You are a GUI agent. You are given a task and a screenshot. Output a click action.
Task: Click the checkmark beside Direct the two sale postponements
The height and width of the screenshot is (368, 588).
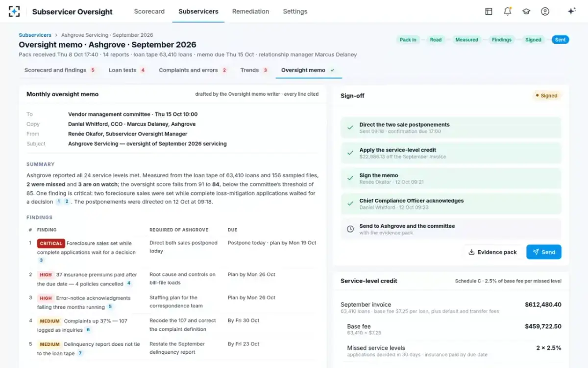(350, 128)
